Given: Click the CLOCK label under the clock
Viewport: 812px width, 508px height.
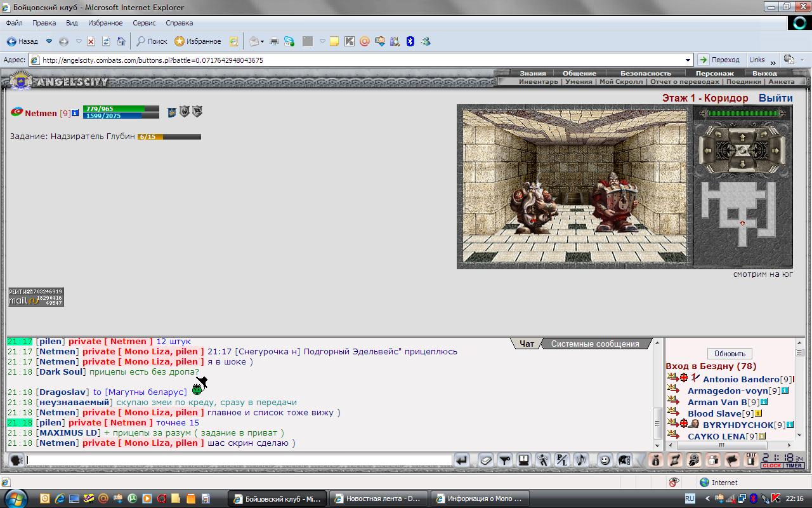Looking at the screenshot, I should tap(771, 466).
